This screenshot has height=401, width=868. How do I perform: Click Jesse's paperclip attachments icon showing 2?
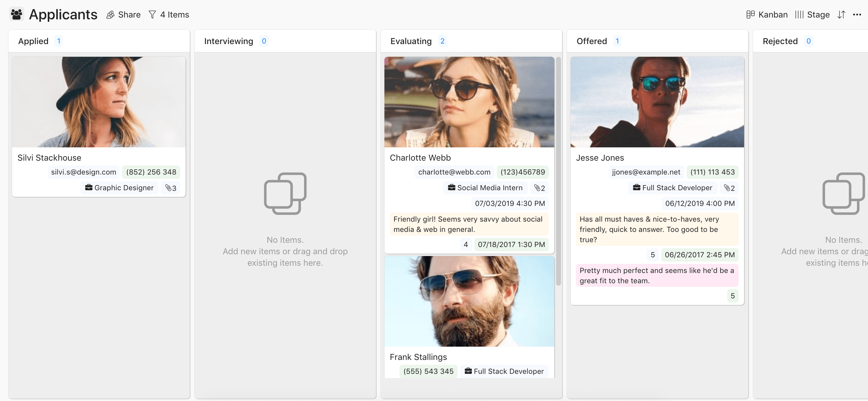[x=729, y=188]
